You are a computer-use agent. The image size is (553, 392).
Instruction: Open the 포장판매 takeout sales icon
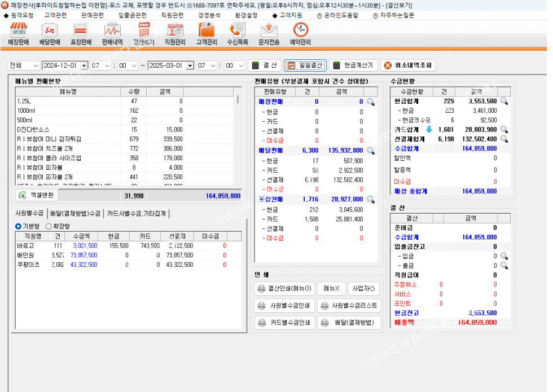81,34
